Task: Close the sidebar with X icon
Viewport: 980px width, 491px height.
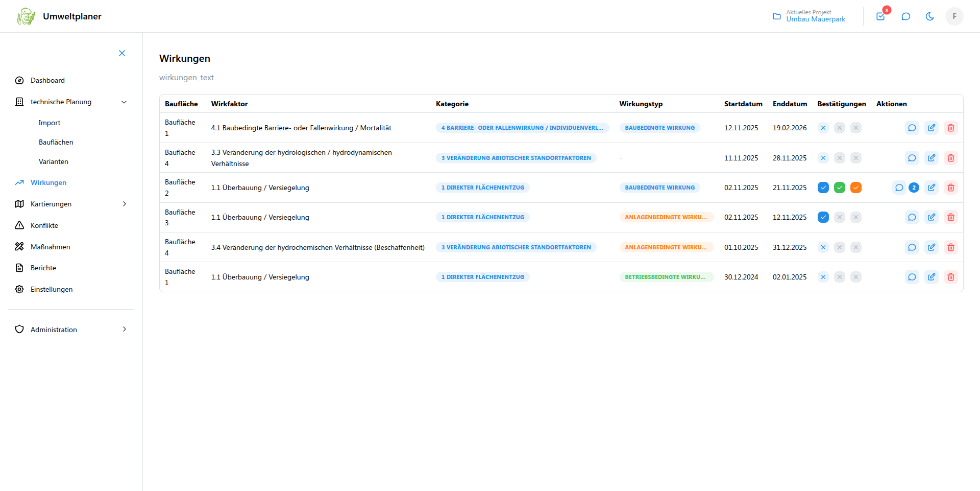Action: tap(122, 53)
